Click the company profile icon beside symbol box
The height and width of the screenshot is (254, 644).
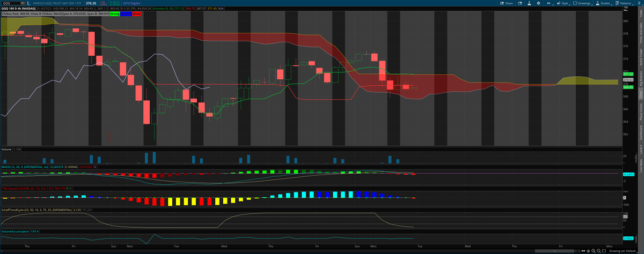28,3
